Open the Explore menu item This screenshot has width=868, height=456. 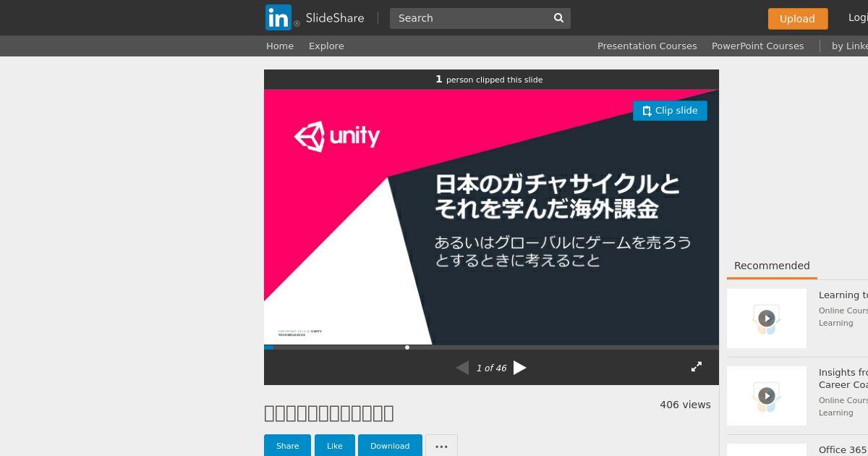(x=326, y=46)
